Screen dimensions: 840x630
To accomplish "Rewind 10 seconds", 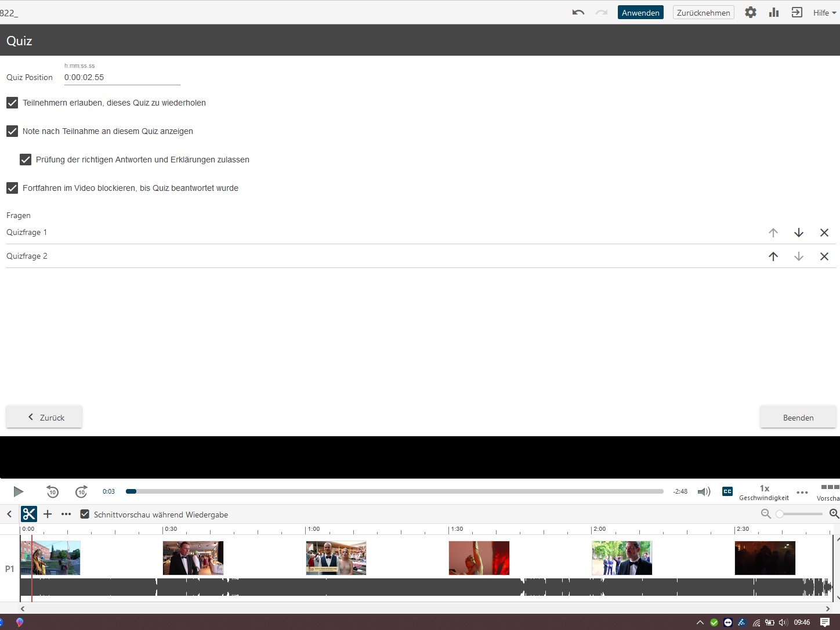I will point(52,492).
